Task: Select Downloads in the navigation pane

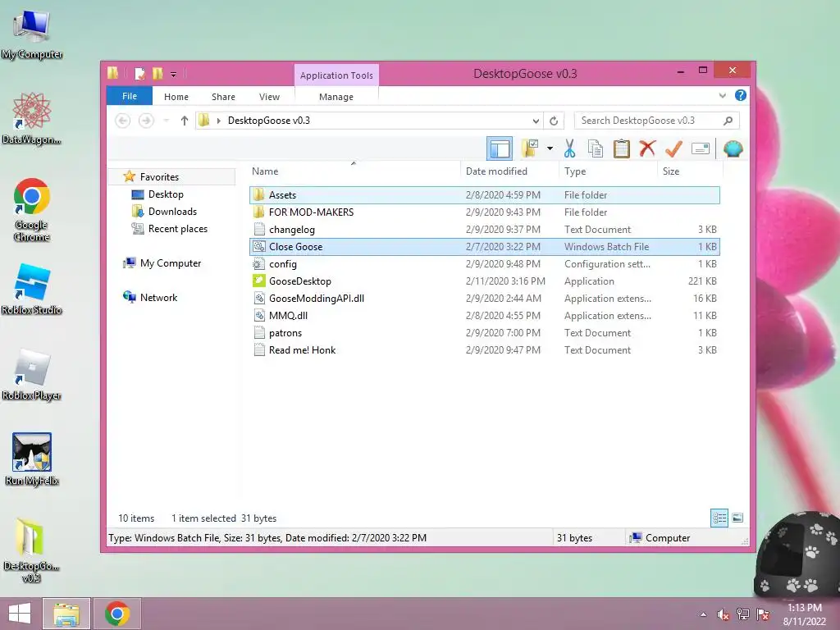Action: (x=172, y=212)
